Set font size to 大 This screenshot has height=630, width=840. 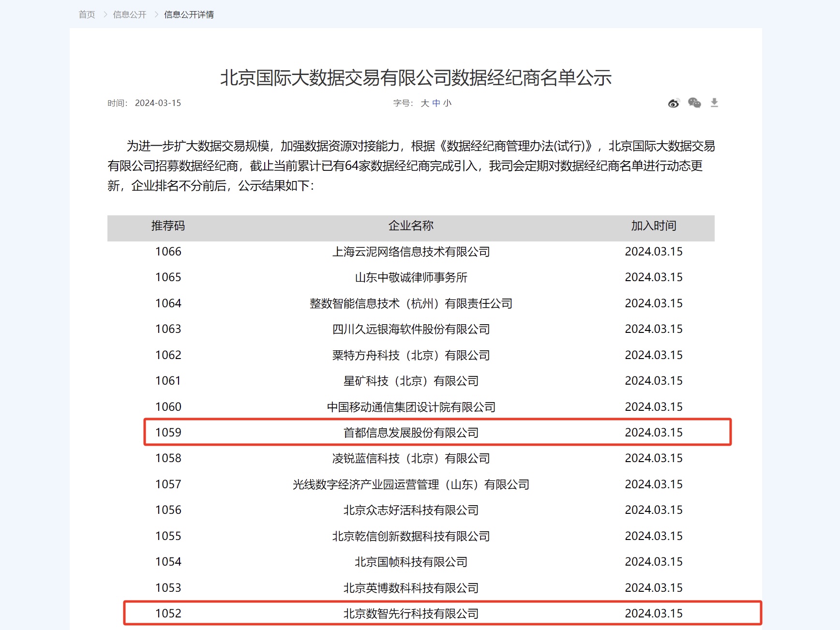tap(425, 103)
